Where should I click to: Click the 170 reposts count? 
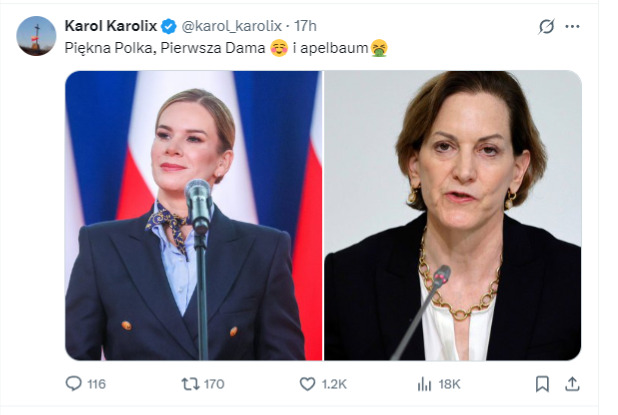tap(213, 383)
